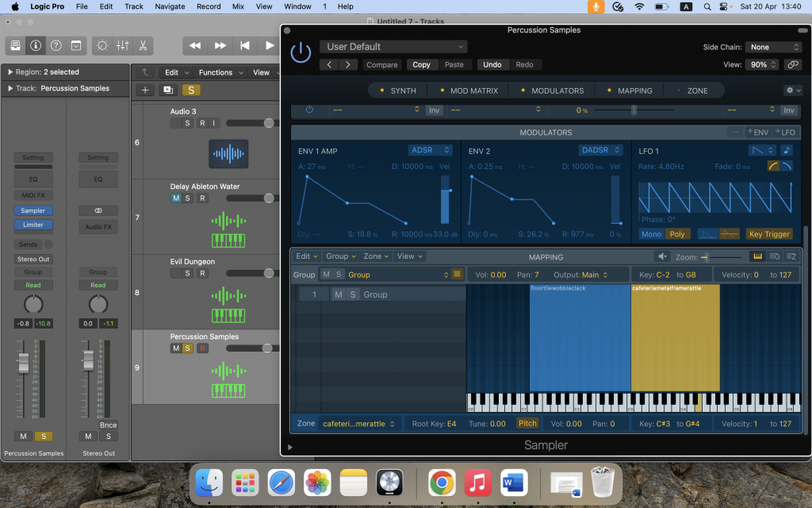
Task: Open Spotlight search in the menu bar
Action: (707, 6)
